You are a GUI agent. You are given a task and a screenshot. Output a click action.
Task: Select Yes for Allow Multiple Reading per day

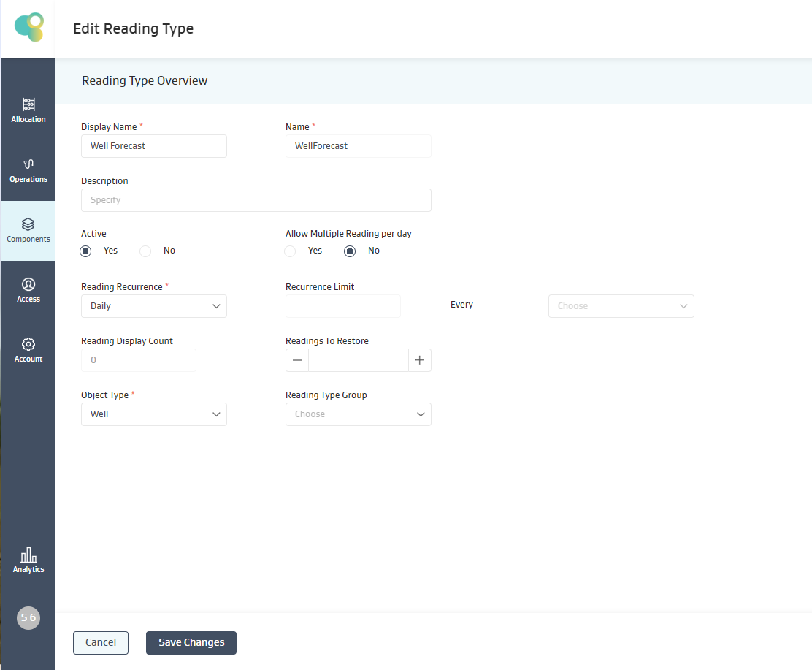(291, 251)
